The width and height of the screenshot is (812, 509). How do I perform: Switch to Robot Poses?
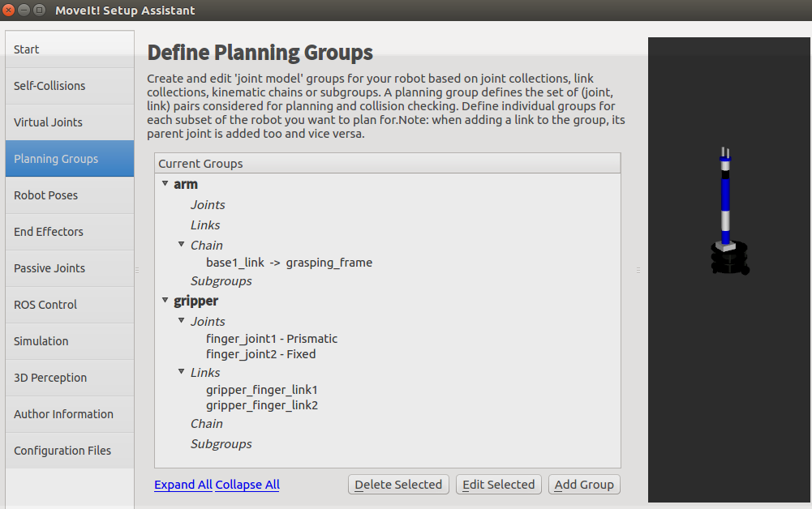pos(70,195)
